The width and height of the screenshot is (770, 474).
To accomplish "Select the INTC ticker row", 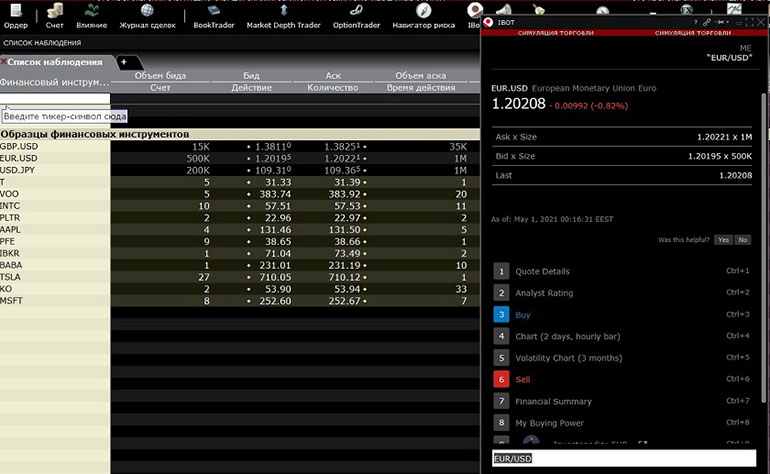I will [240, 206].
